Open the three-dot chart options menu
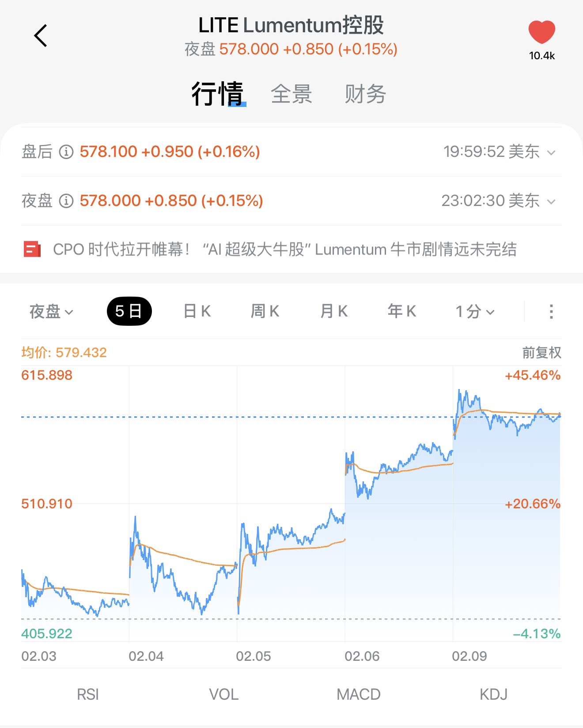Screen dimensions: 583x728 551,312
